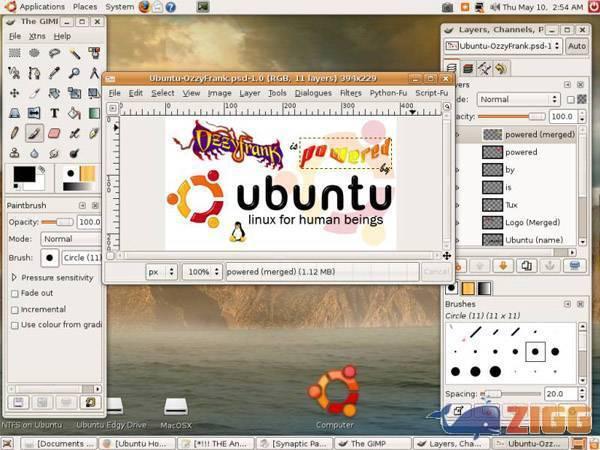The height and width of the screenshot is (450, 600).
Task: Open the Filters menu
Action: coord(351,93)
